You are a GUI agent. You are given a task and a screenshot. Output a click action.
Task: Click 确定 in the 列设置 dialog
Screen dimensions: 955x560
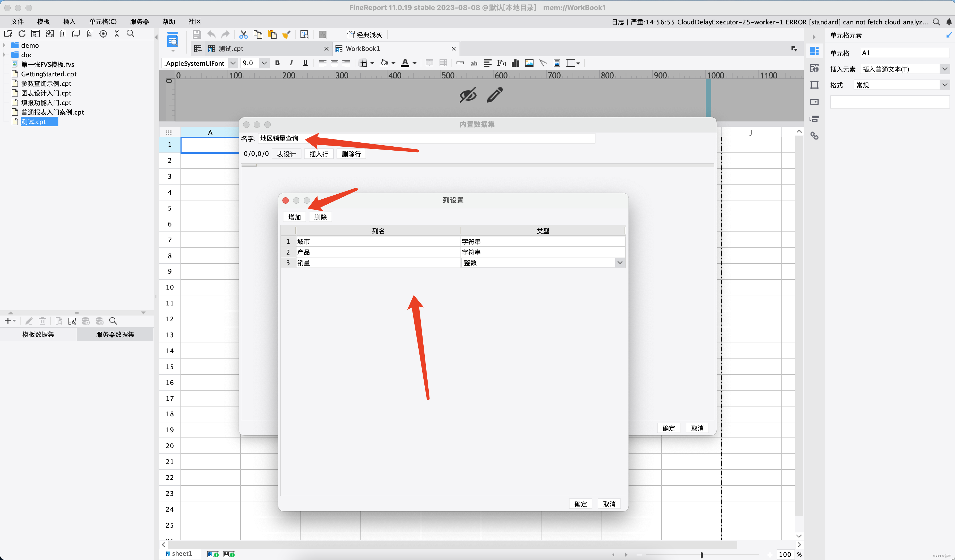[580, 504]
